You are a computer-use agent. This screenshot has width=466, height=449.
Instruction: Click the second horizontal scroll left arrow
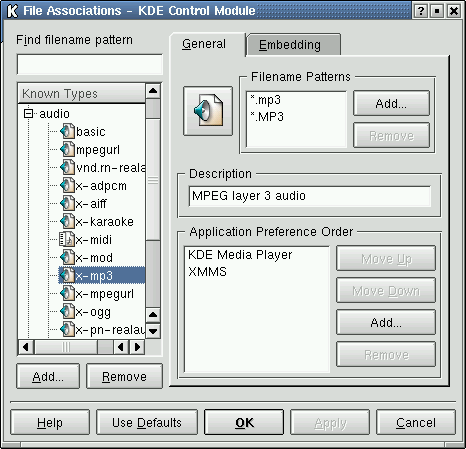121,347
